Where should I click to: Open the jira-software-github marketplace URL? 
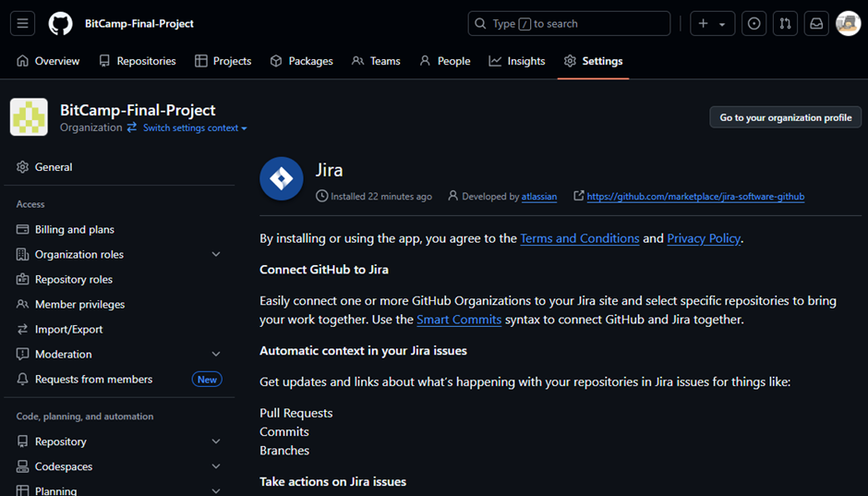(696, 196)
